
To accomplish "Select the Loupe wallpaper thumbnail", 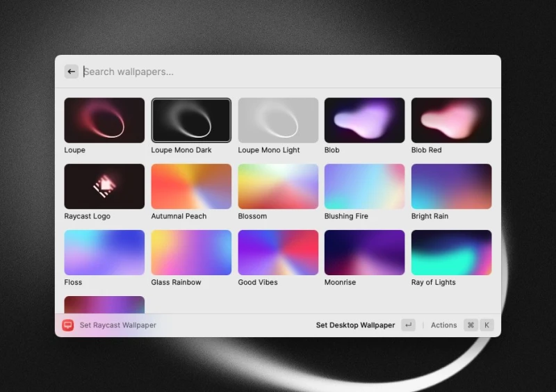I will pos(104,120).
